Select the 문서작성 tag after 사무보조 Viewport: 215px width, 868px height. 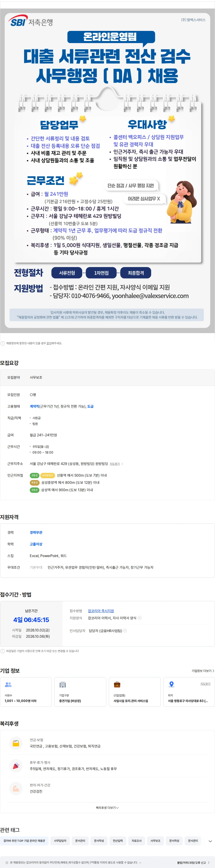(x=174, y=841)
